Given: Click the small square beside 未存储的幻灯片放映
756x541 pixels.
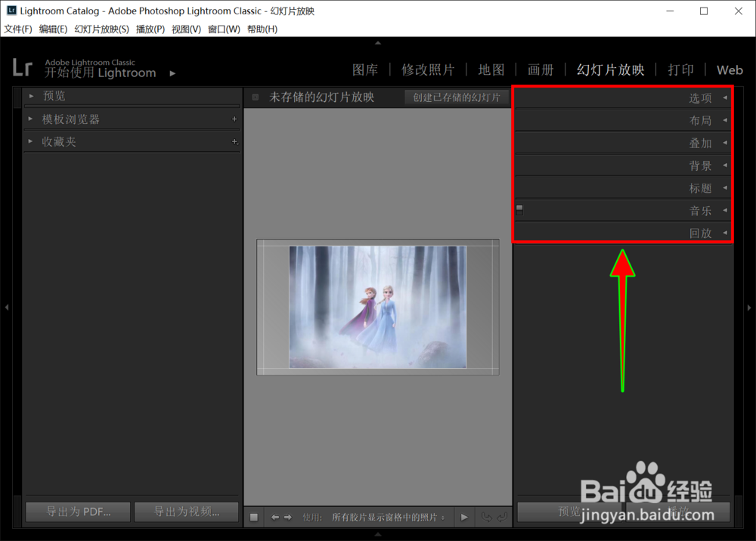Looking at the screenshot, I should tap(256, 97).
